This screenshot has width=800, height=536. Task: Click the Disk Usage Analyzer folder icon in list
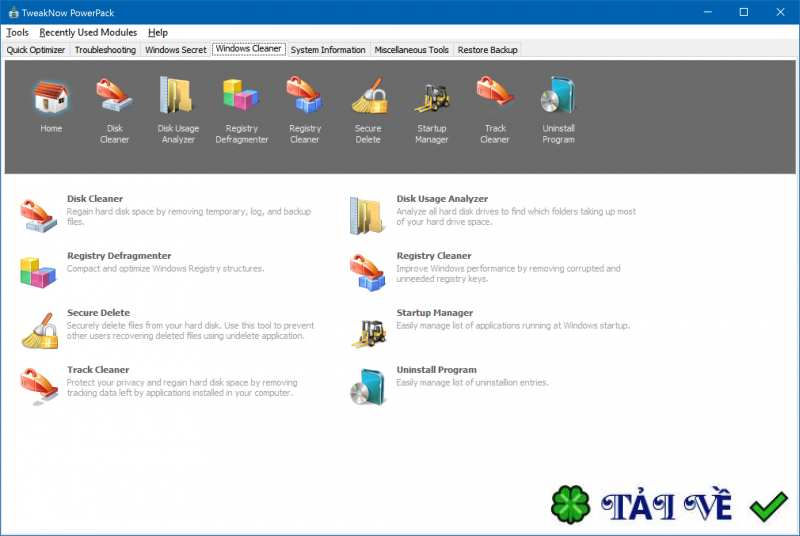tap(367, 216)
